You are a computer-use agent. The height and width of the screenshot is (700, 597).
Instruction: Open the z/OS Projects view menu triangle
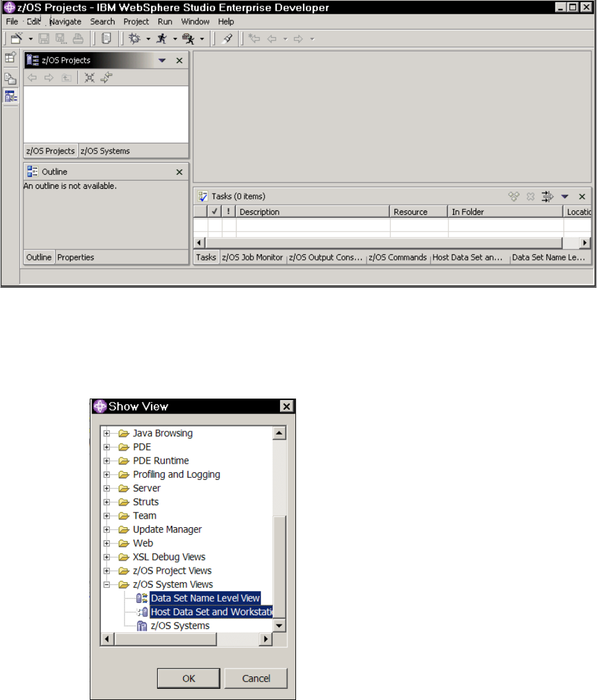162,60
